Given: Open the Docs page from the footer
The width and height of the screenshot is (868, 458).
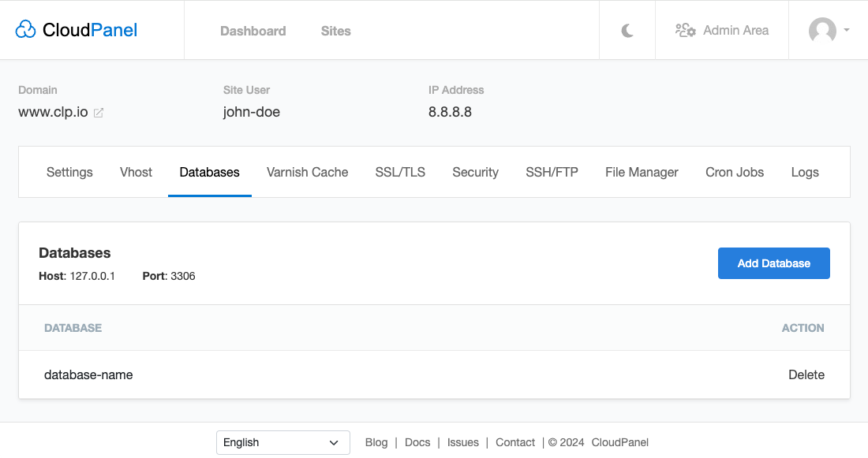Looking at the screenshot, I should (417, 442).
